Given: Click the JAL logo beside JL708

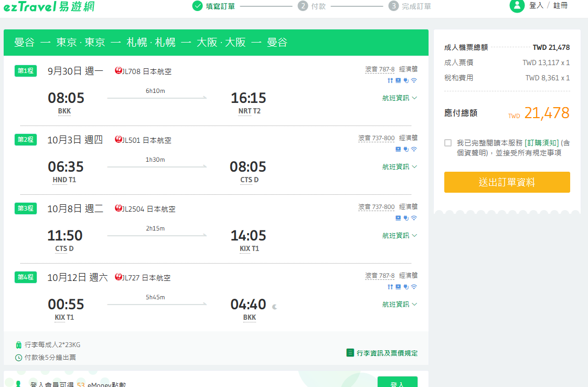Looking at the screenshot, I should [119, 70].
